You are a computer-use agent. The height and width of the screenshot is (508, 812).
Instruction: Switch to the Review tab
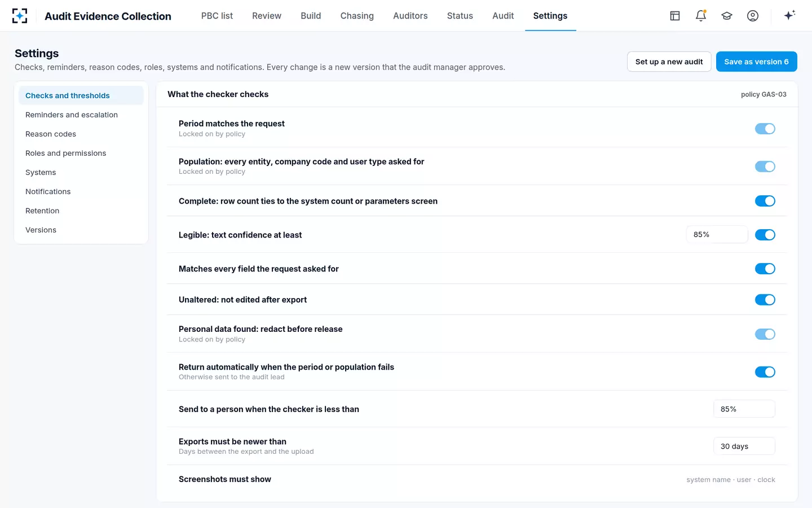pyautogui.click(x=267, y=16)
